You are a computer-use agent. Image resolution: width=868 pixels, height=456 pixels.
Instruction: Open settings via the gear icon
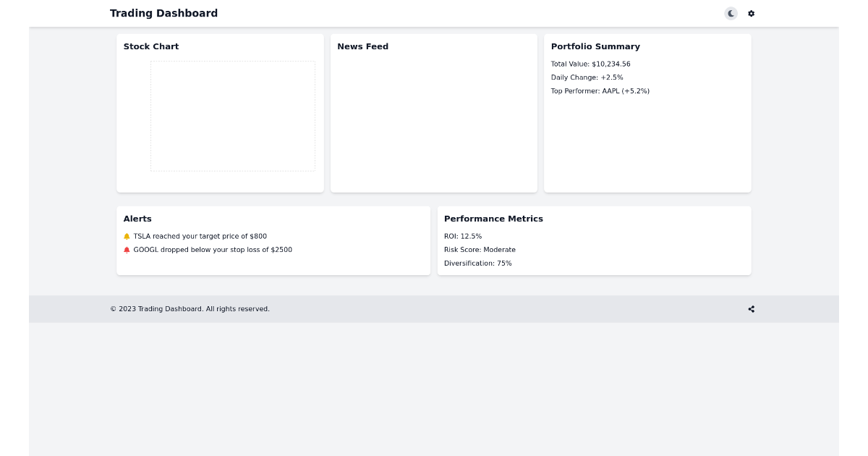751,13
